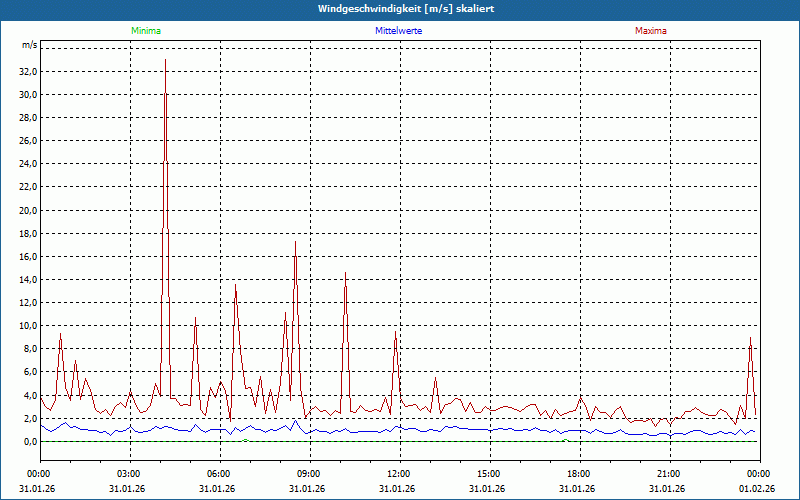
Task: Click the 0,0 y-axis value
Action: [31, 441]
